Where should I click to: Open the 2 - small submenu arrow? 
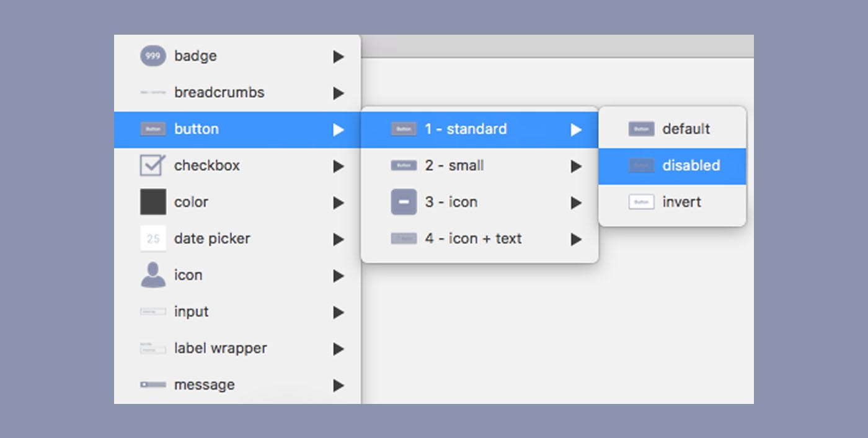coord(577,165)
